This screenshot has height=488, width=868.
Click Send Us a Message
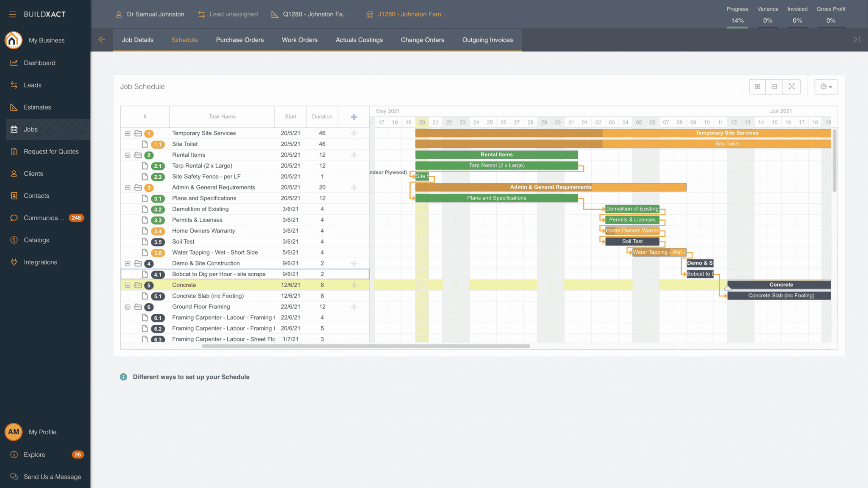[52, 477]
